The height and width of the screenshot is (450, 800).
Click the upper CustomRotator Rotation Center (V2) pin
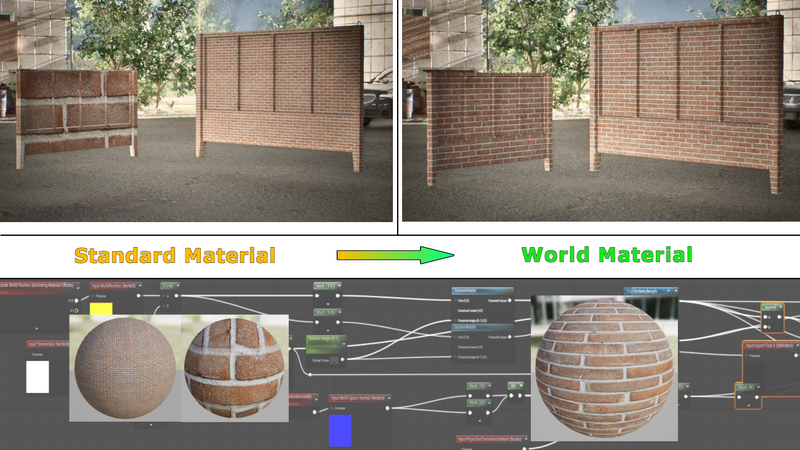(x=455, y=311)
